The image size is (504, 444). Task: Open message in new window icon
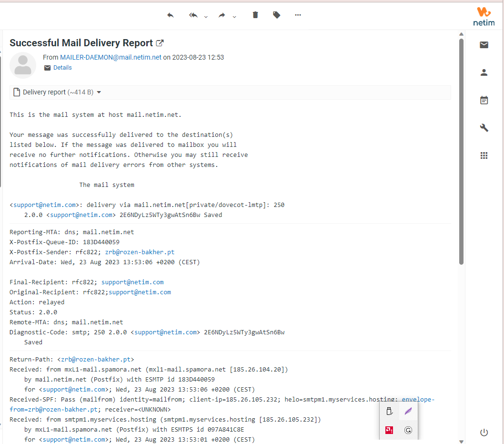160,43
